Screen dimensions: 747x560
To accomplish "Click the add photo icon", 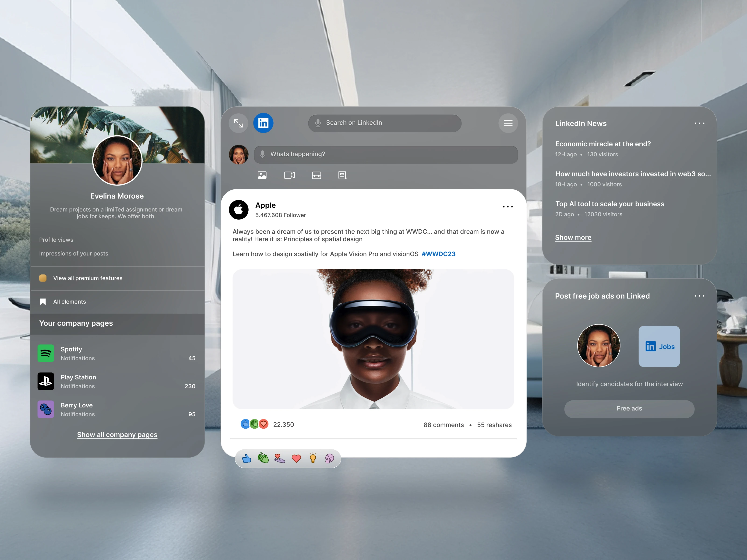I will (x=262, y=175).
